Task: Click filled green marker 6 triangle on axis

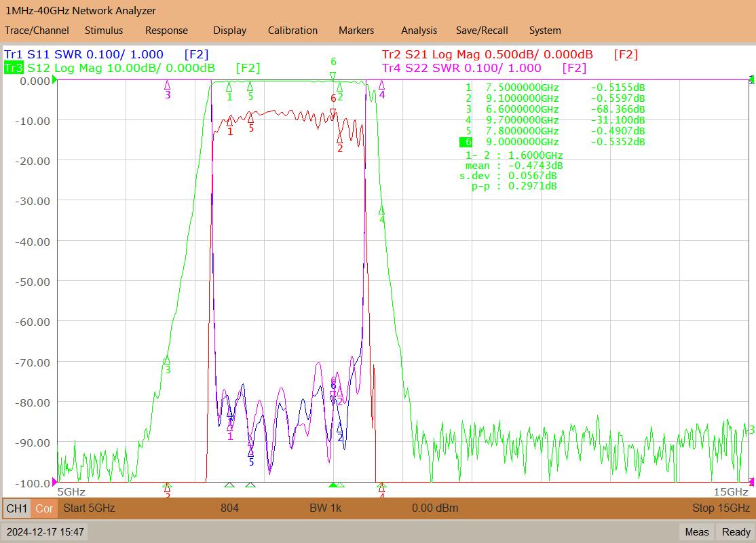Action: (x=333, y=485)
